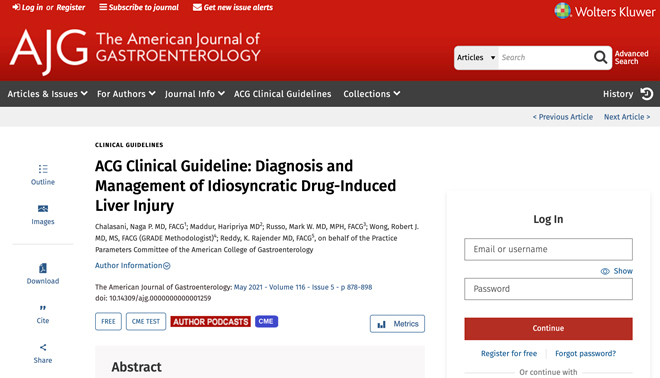The width and height of the screenshot is (660, 378).
Task: Click the doi text line
Action: click(153, 298)
